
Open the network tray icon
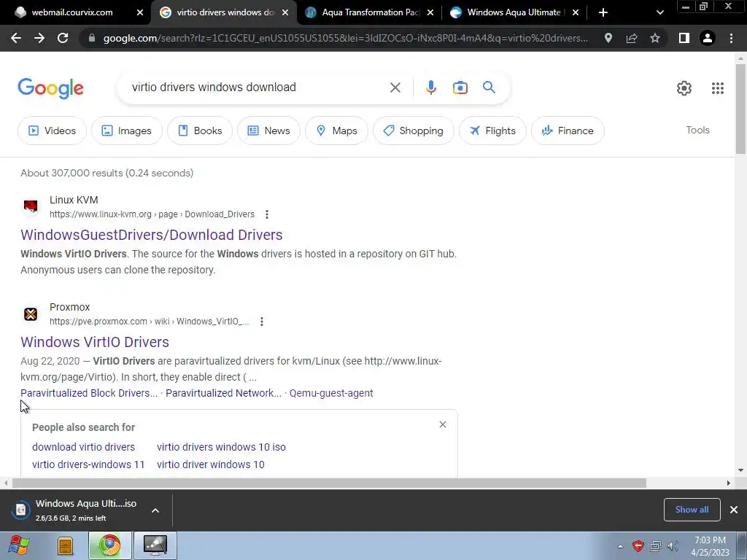pos(656,546)
